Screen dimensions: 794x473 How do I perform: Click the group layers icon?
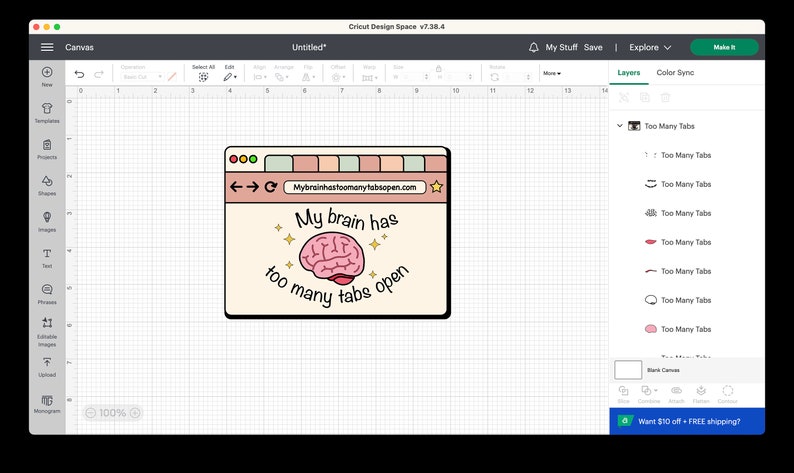624,97
